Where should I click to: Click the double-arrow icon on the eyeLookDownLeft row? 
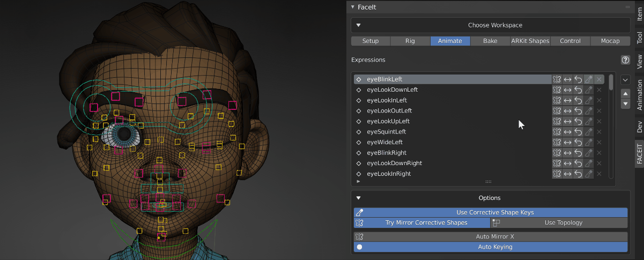(x=567, y=90)
